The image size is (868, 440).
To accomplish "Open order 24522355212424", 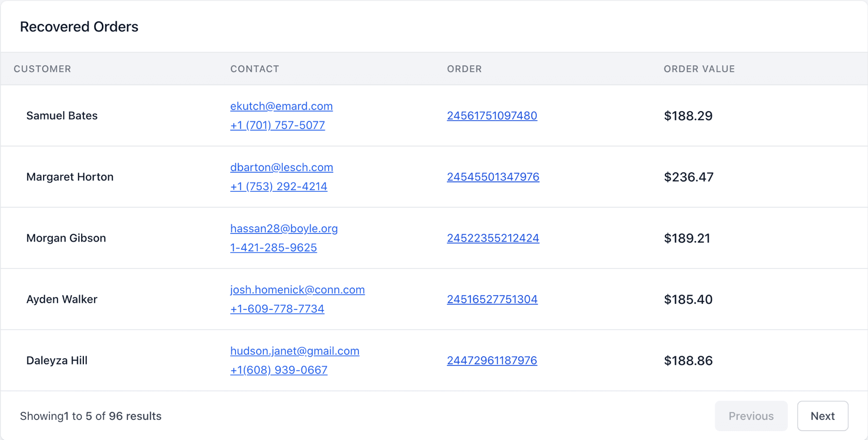I will (493, 238).
